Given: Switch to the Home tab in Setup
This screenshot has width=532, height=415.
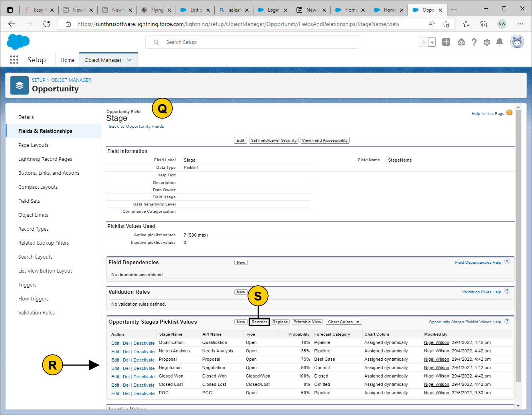Looking at the screenshot, I should 67,60.
